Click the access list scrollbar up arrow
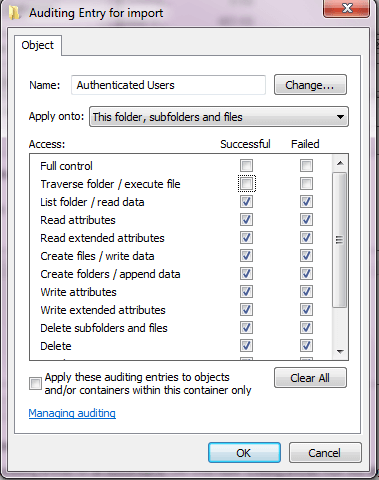This screenshot has height=480, width=379. click(340, 163)
